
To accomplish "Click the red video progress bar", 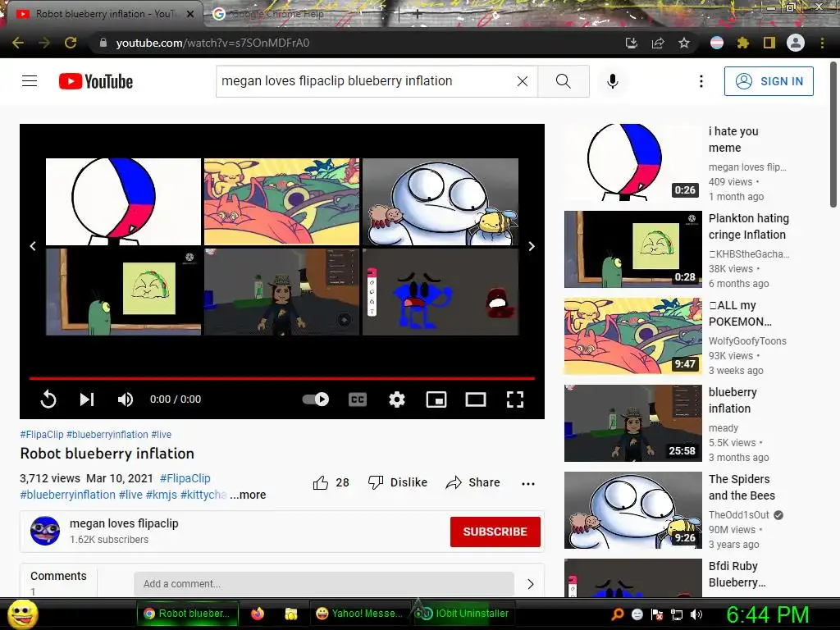I will point(282,378).
